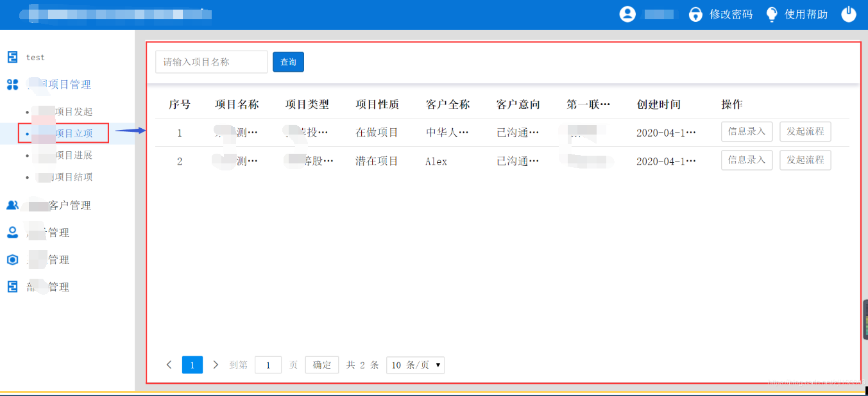Image resolution: width=868 pixels, height=396 pixels.
Task: Click the grid icon beside 项目管理
Action: click(12, 84)
